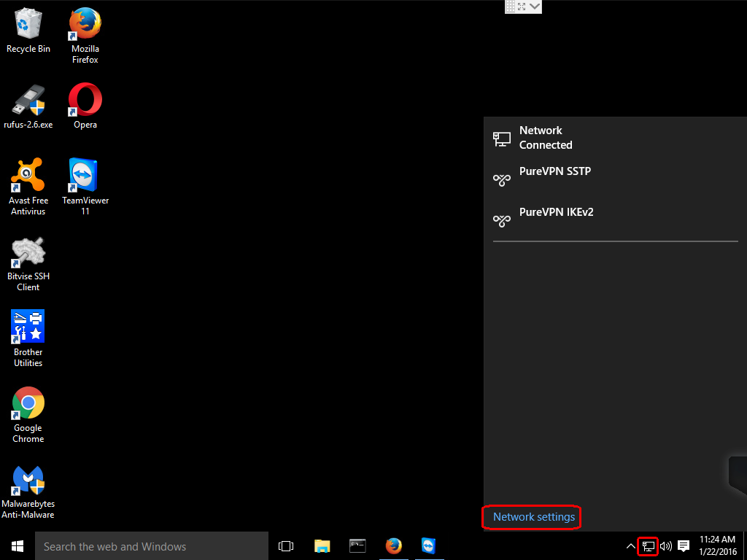Select the PureVPN SSTP connection

(615, 178)
